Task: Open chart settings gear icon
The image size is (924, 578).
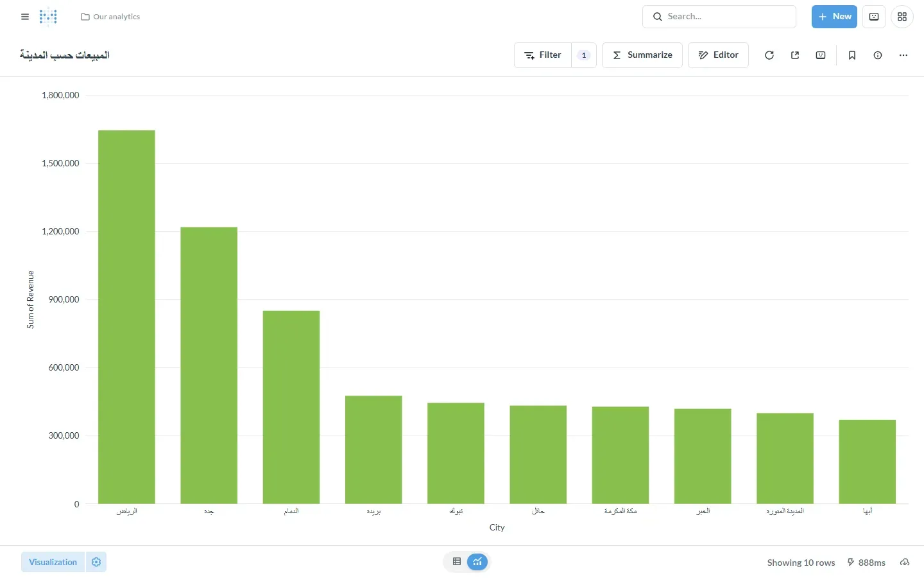Action: pyautogui.click(x=96, y=562)
